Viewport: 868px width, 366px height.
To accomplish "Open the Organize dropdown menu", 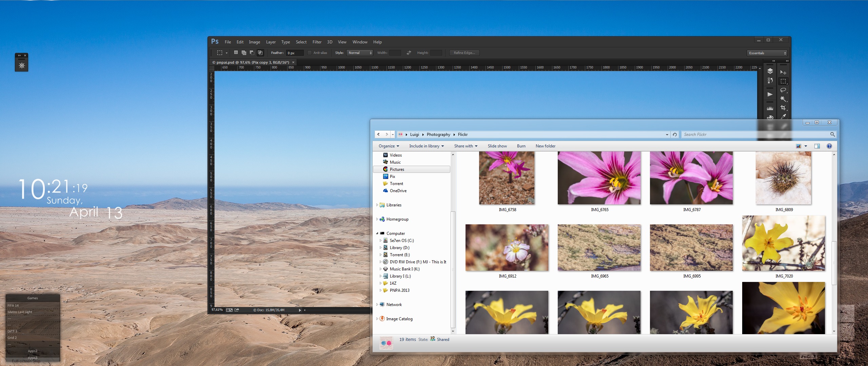I will click(x=389, y=146).
